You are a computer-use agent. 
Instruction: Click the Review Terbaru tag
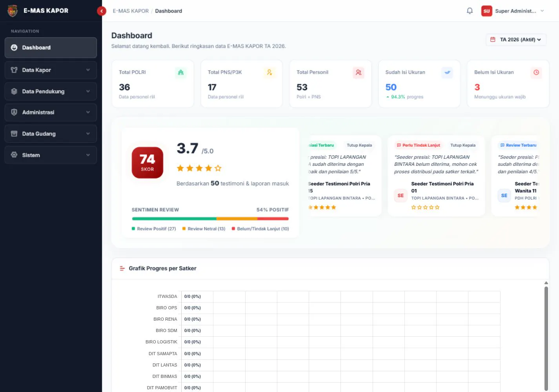[518, 145]
